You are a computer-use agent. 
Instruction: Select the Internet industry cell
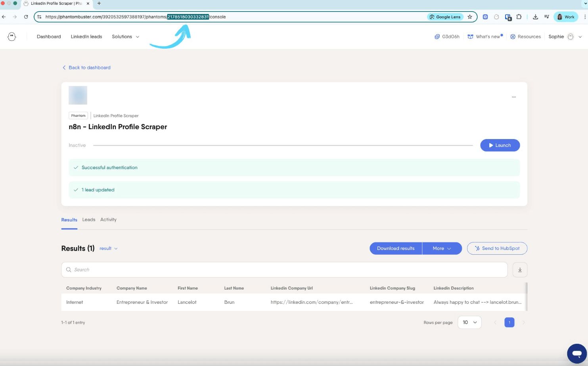[75, 302]
